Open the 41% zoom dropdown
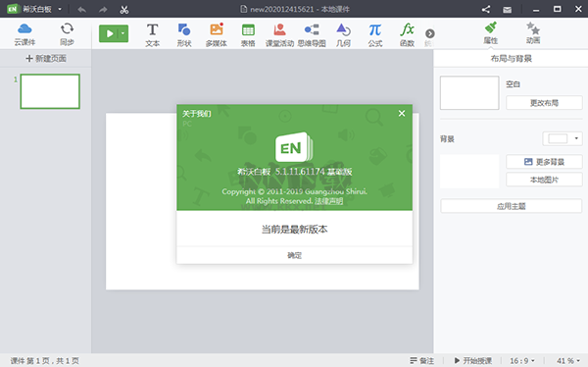 568,360
